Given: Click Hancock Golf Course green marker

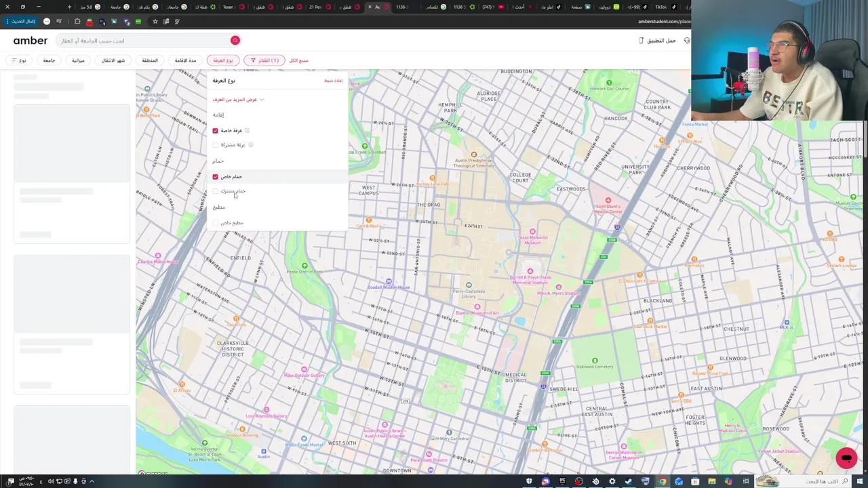Looking at the screenshot, I should [609, 83].
